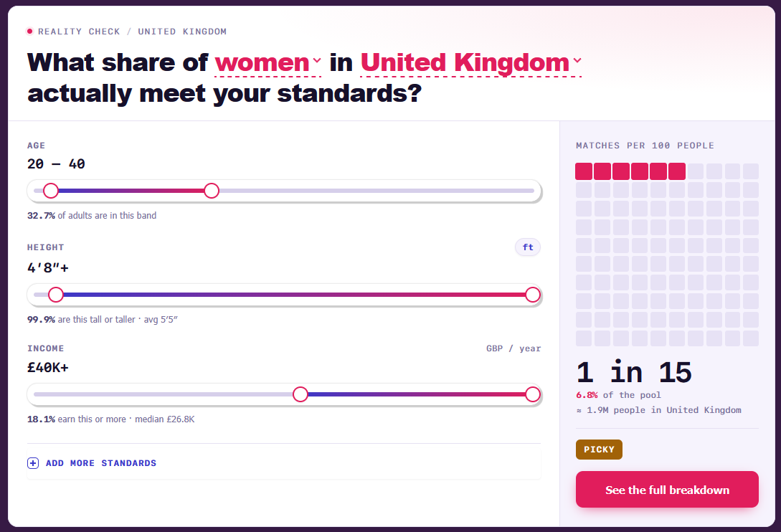
Task: Click the sixth filled match square
Action: pyautogui.click(x=677, y=171)
